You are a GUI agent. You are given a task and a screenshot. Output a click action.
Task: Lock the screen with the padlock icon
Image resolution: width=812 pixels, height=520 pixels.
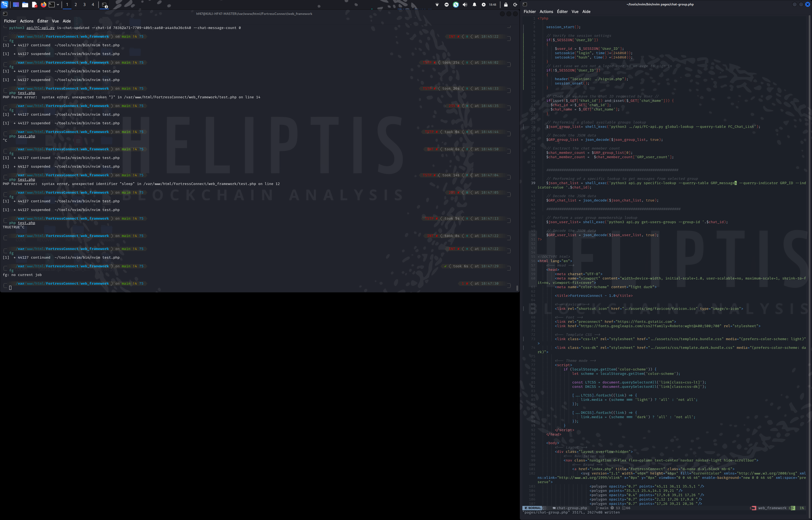tap(506, 4)
